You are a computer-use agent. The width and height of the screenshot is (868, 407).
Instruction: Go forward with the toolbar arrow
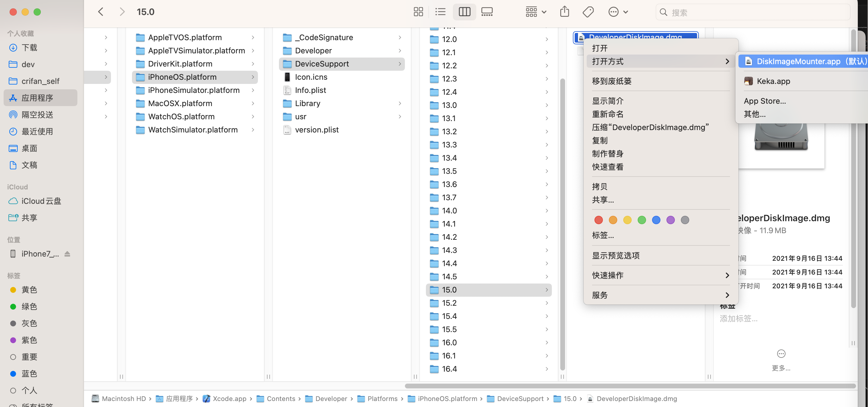point(122,12)
